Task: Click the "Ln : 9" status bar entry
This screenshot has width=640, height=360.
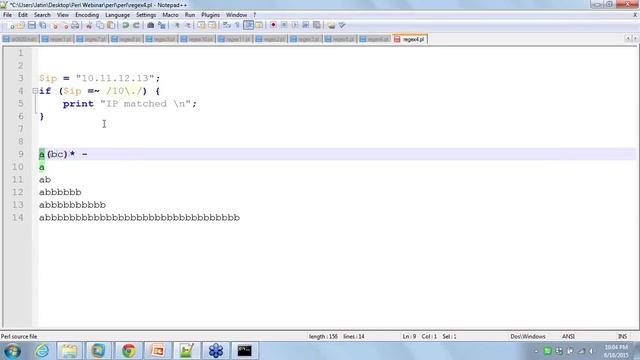Action: [409, 337]
